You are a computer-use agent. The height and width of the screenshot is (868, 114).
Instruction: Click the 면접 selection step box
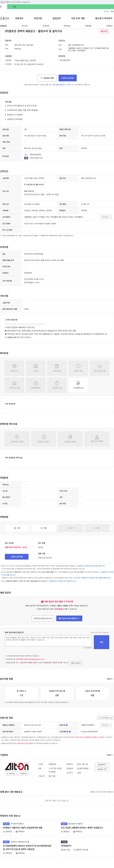pyautogui.click(x=44, y=528)
